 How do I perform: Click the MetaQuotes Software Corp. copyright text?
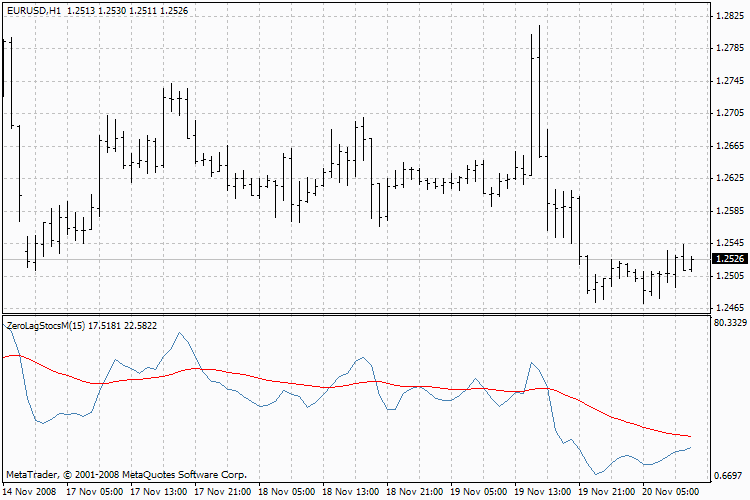125,474
